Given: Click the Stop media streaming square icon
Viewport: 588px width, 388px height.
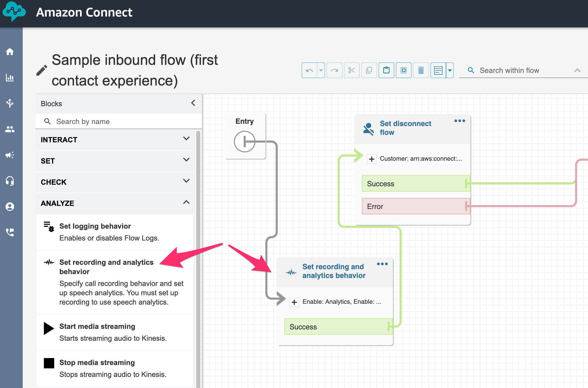Looking at the screenshot, I should pyautogui.click(x=49, y=363).
